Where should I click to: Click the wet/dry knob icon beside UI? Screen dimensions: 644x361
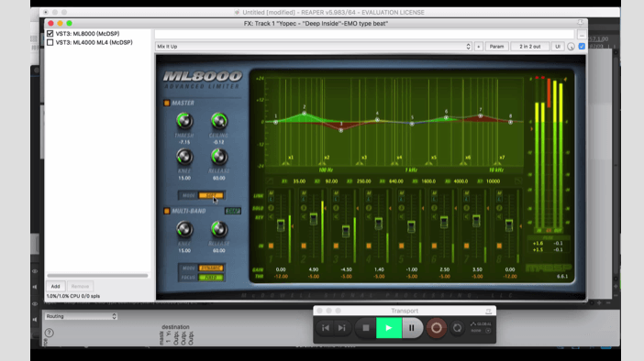[571, 47]
